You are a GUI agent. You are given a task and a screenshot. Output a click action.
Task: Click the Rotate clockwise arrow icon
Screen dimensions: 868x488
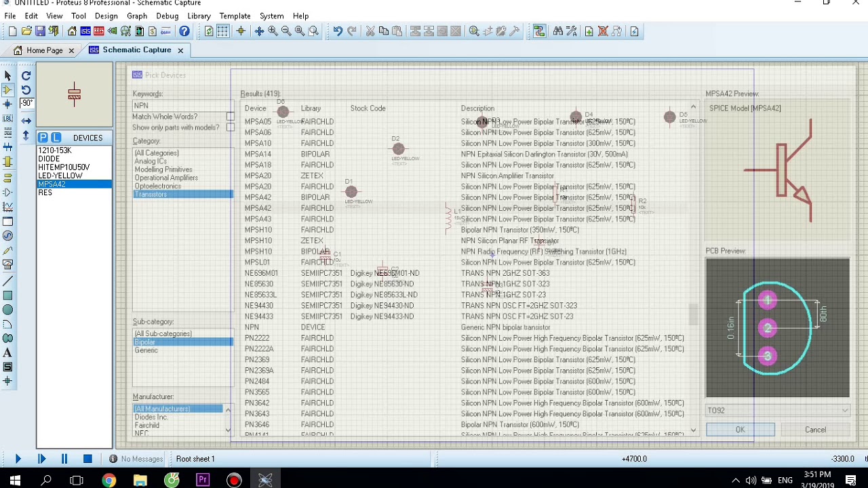pos(26,75)
